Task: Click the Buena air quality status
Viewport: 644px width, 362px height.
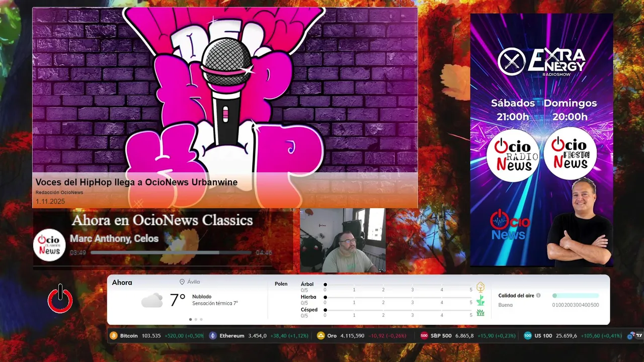Action: 506,305
